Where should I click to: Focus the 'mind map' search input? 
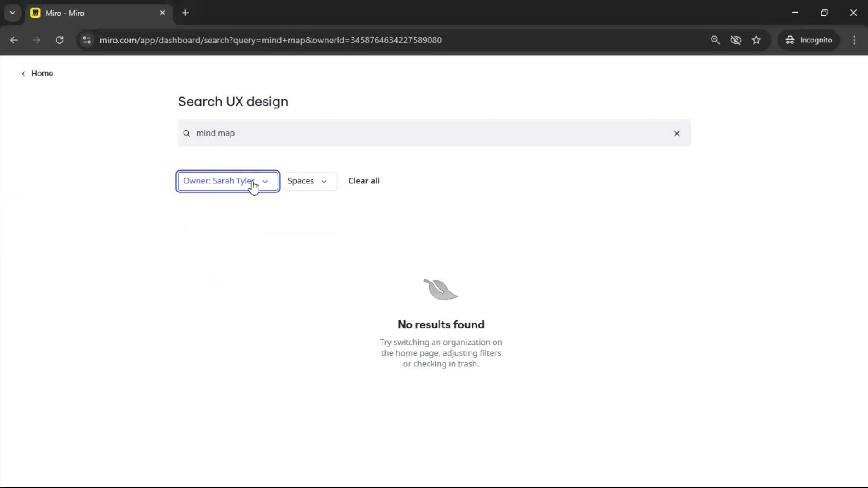[x=433, y=133]
